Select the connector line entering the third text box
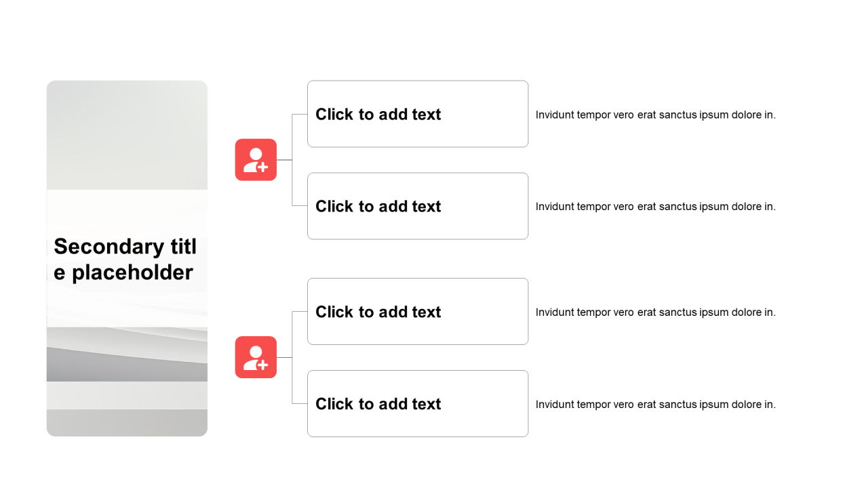Image resolution: width=868 pixels, height=488 pixels. [x=300, y=312]
